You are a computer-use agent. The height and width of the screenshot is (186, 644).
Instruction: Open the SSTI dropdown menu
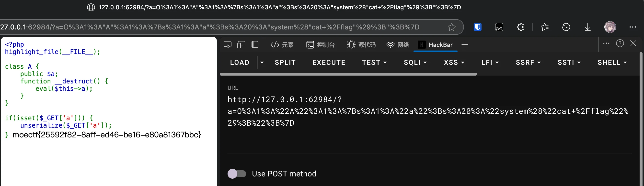click(569, 63)
